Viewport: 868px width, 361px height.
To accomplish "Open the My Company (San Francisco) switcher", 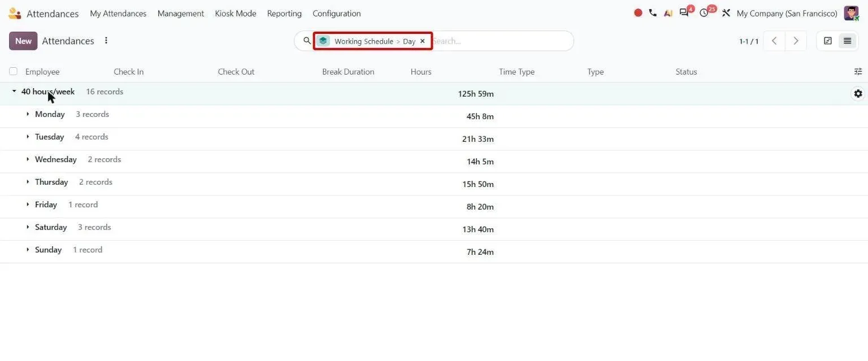I will [x=787, y=14].
